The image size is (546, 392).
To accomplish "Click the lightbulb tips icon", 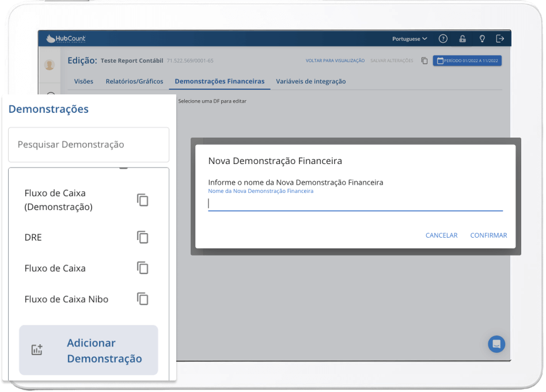I will click(482, 39).
